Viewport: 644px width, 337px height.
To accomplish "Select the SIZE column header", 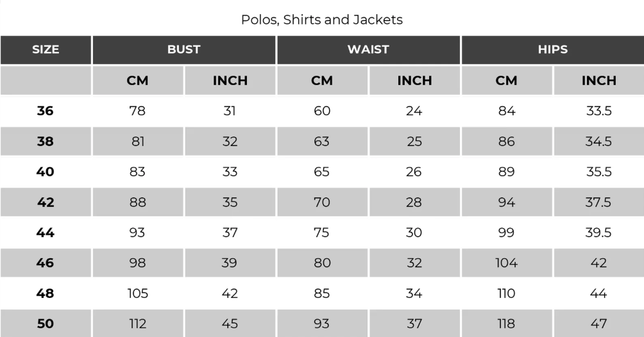I will (46, 50).
